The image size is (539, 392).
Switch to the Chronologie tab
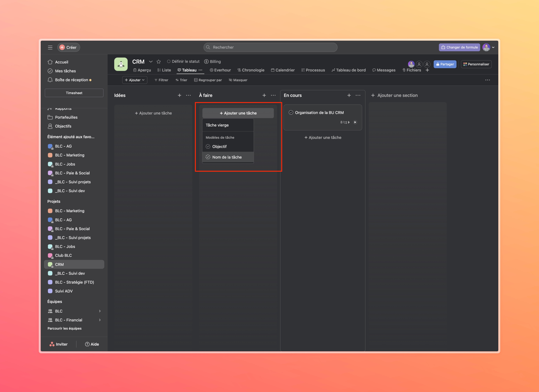pyautogui.click(x=251, y=70)
